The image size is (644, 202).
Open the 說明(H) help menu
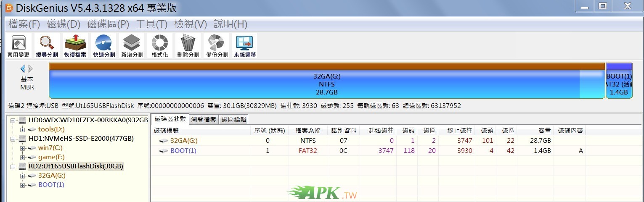231,24
